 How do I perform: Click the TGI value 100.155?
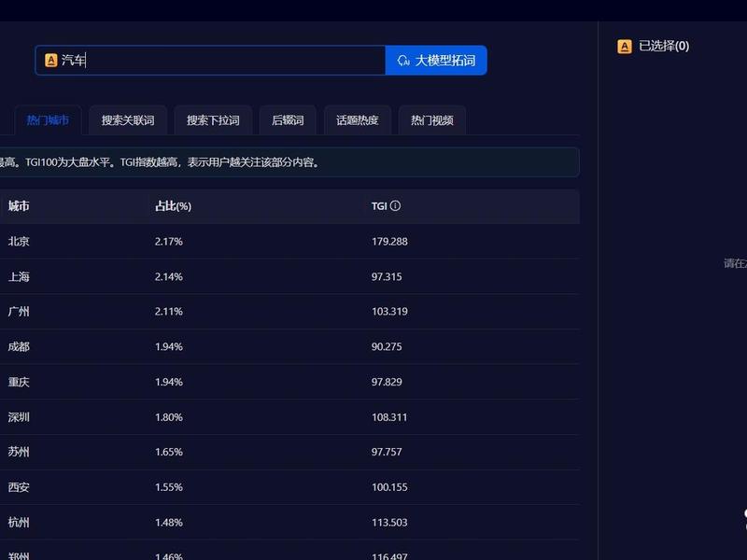pyautogui.click(x=389, y=487)
